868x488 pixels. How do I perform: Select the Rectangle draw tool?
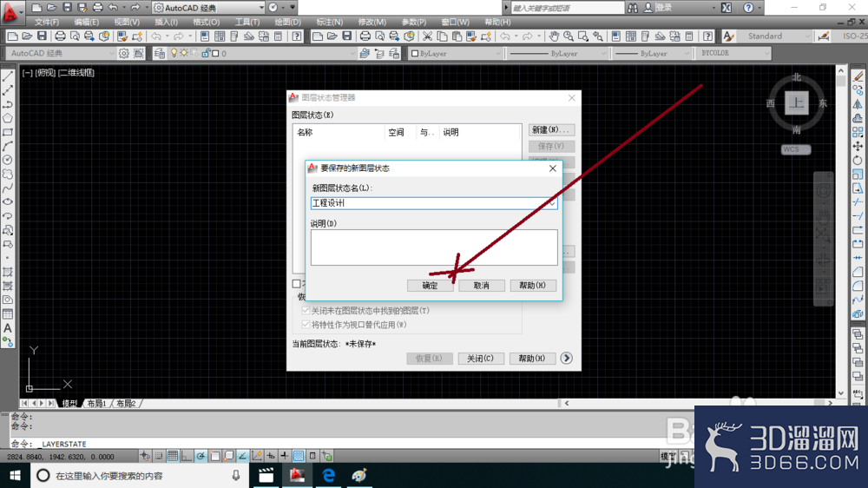click(8, 132)
